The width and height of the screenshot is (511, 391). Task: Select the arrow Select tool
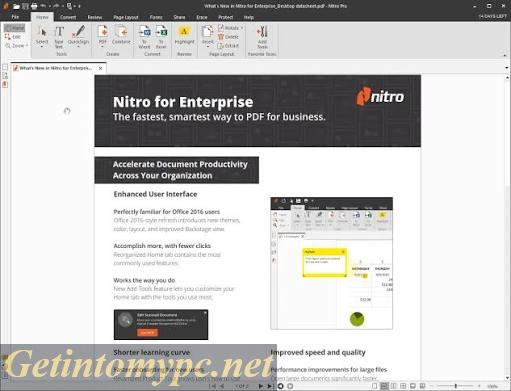[x=42, y=35]
